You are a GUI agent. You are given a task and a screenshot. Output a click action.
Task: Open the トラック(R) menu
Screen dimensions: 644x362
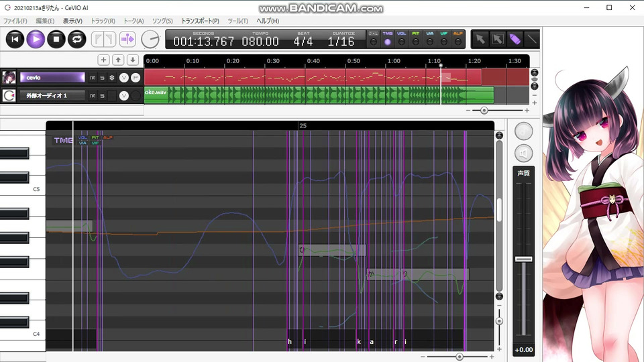coord(103,21)
